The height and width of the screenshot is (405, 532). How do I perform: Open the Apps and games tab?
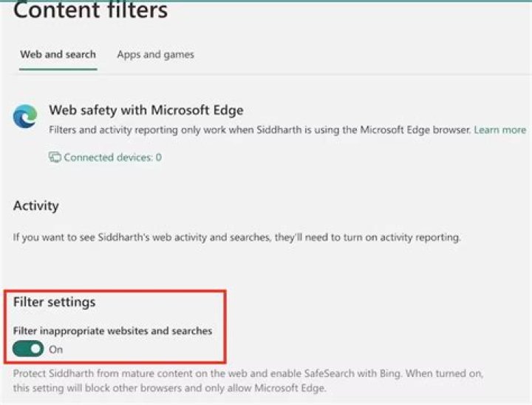tap(155, 55)
